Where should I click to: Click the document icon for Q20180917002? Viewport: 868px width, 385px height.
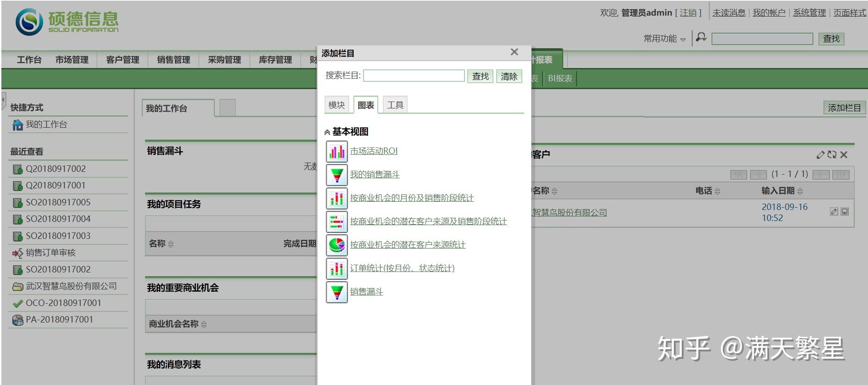pyautogui.click(x=17, y=169)
